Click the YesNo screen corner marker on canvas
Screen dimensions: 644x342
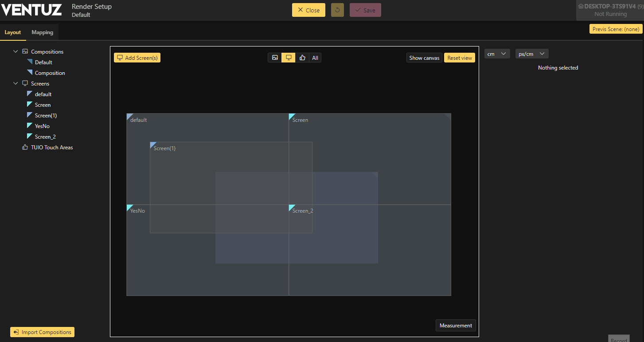point(129,207)
